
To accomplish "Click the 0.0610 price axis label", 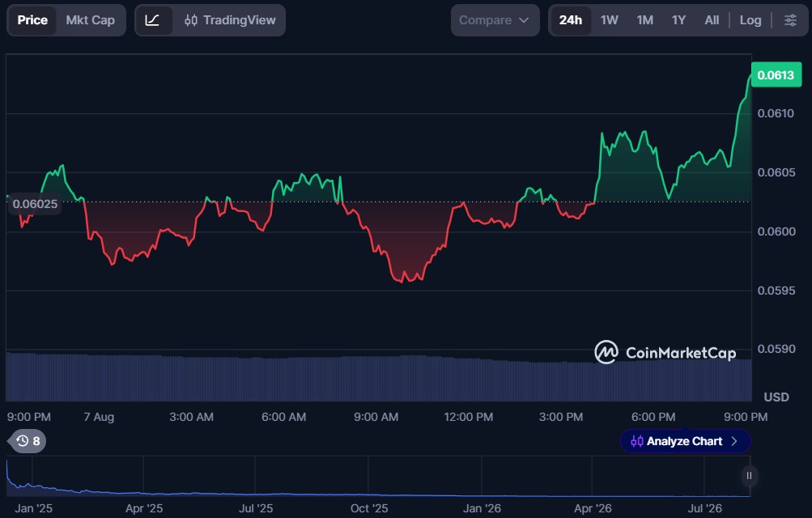I will (x=776, y=113).
